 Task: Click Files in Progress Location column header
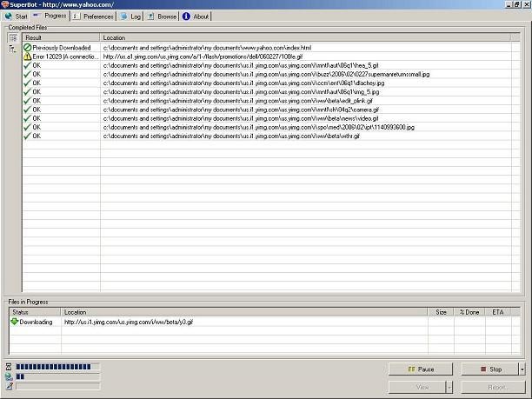(x=244, y=312)
